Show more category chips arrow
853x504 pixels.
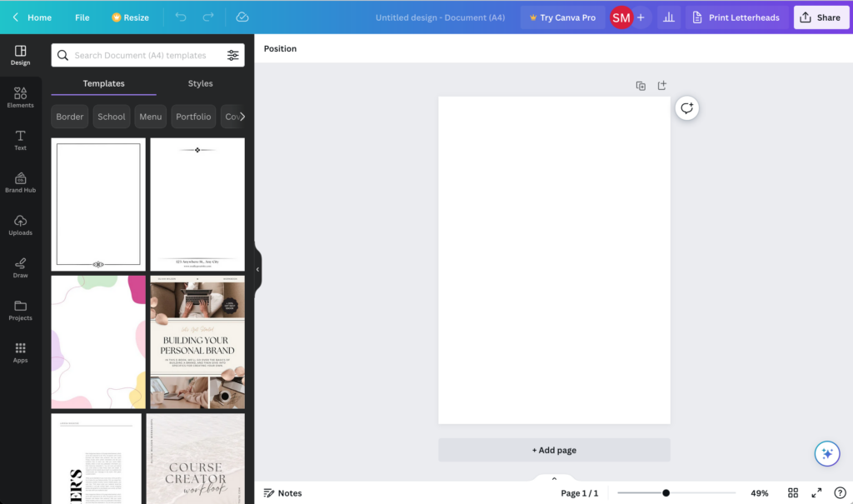coord(242,117)
